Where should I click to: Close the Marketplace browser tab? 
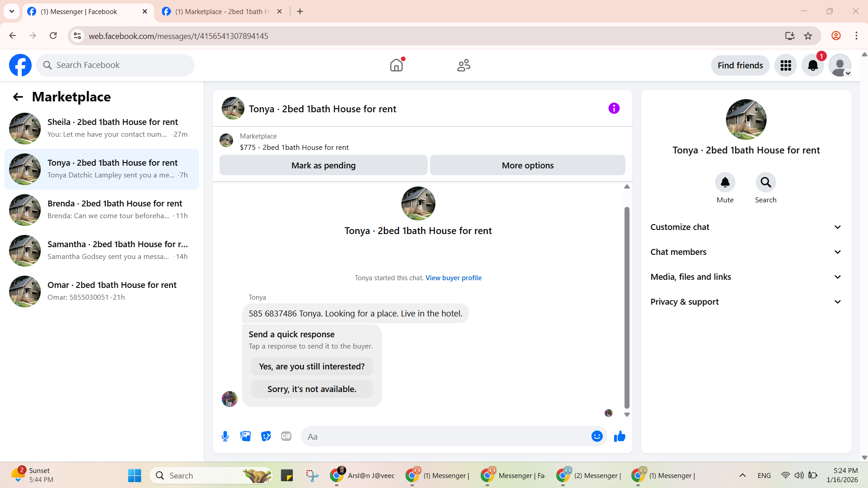pyautogui.click(x=280, y=11)
